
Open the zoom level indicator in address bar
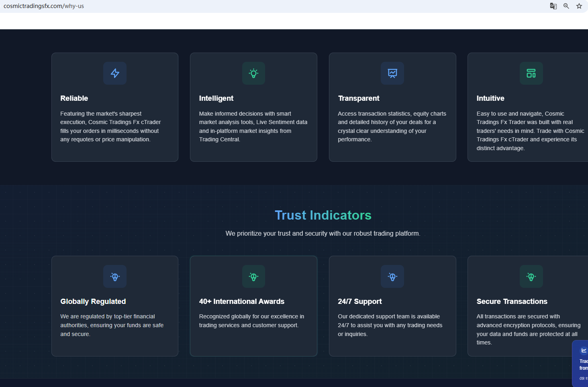coord(566,6)
